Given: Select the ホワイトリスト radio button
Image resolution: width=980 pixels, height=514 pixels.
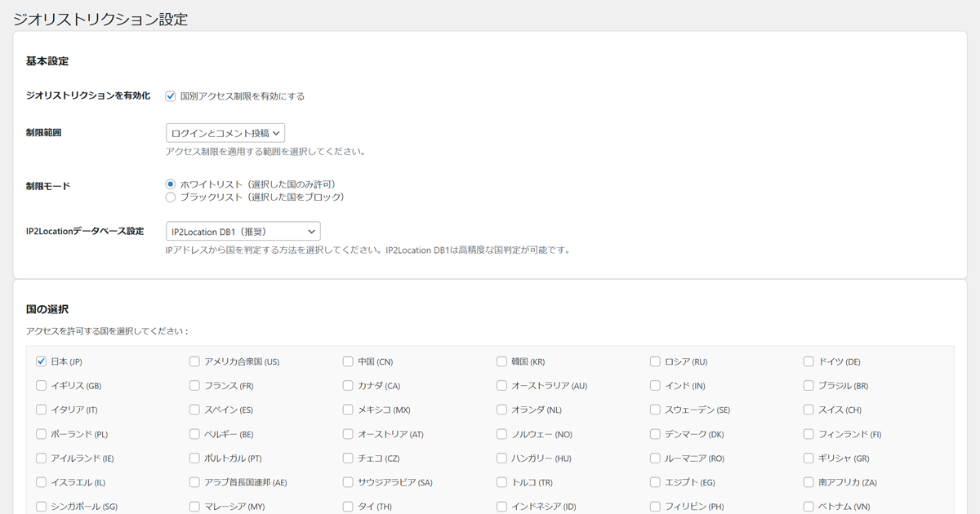Looking at the screenshot, I should tap(171, 184).
